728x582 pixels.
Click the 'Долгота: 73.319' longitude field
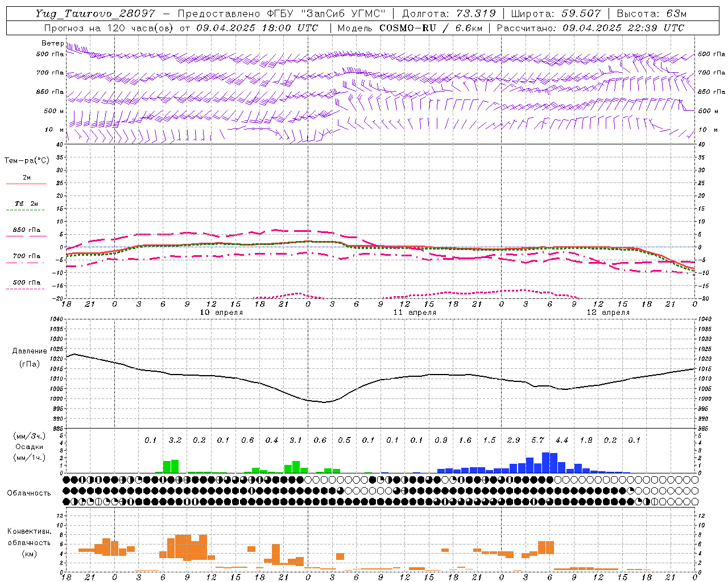(449, 14)
